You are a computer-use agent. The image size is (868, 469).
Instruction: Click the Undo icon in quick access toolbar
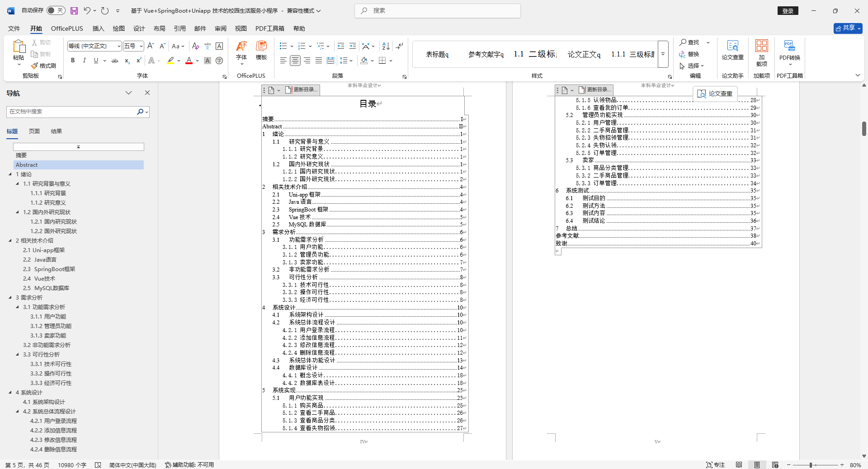tap(87, 10)
